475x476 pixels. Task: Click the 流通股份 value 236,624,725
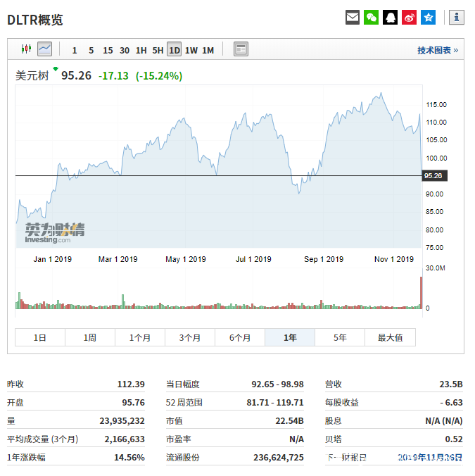(x=279, y=457)
